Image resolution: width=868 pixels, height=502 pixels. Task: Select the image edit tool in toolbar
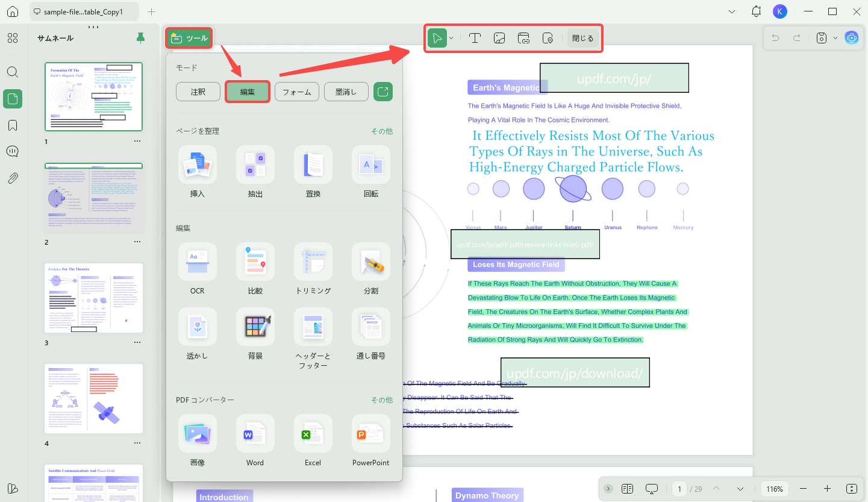coord(499,39)
